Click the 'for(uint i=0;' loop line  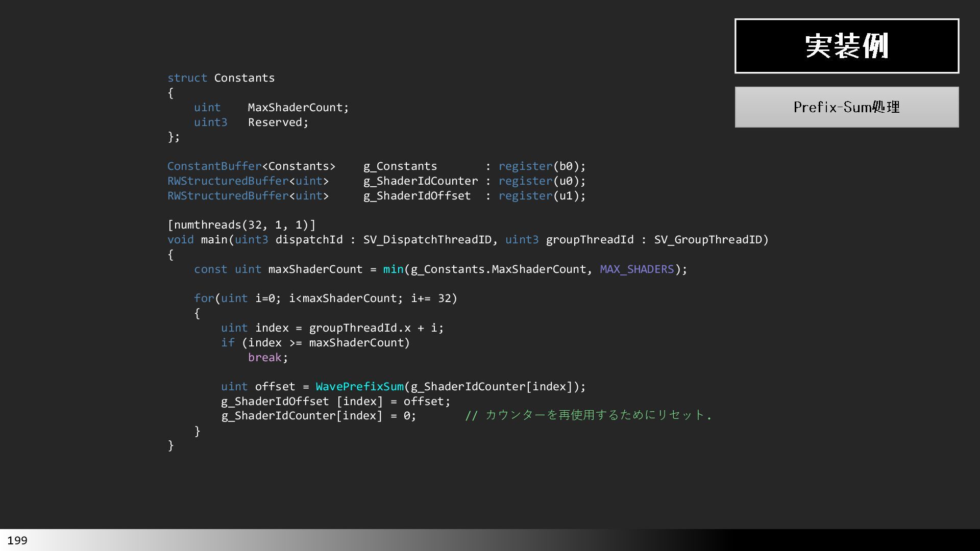click(x=326, y=298)
